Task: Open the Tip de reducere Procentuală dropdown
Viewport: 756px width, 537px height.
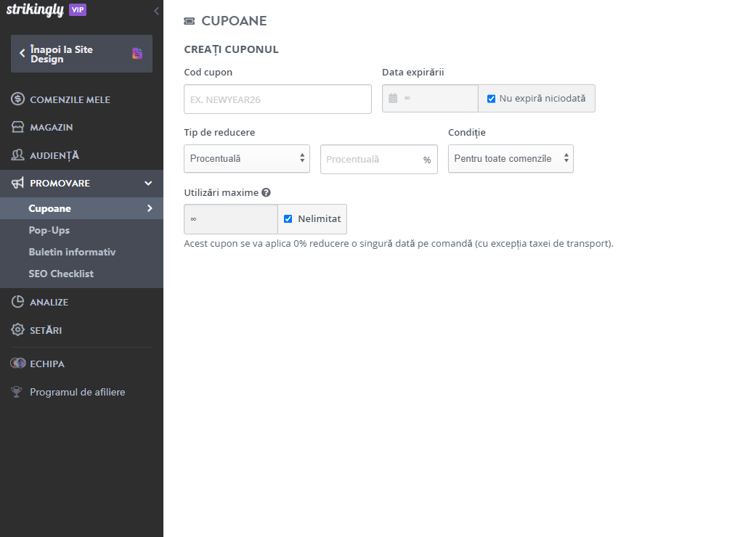Action: [x=247, y=158]
